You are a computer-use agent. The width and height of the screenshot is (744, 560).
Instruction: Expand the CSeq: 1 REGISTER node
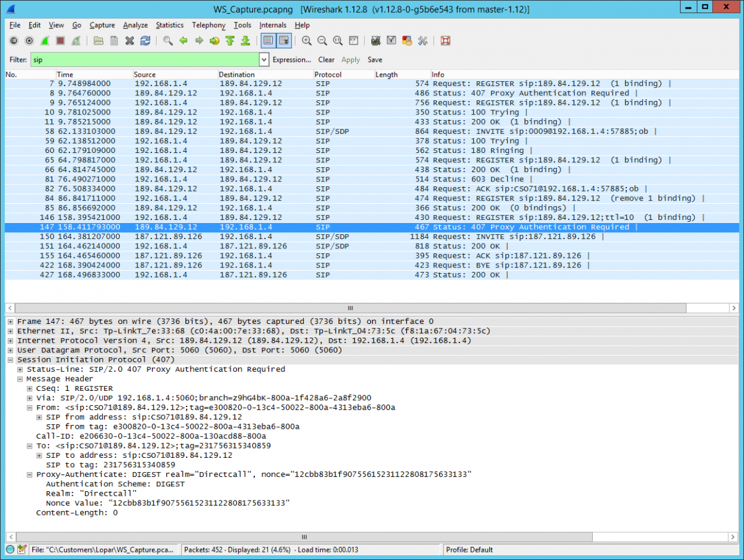(x=30, y=388)
